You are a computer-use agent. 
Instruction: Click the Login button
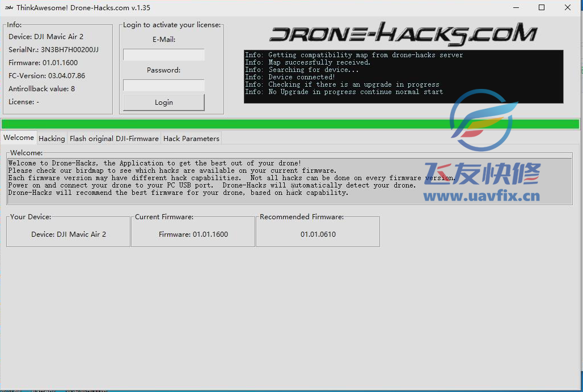pos(163,103)
